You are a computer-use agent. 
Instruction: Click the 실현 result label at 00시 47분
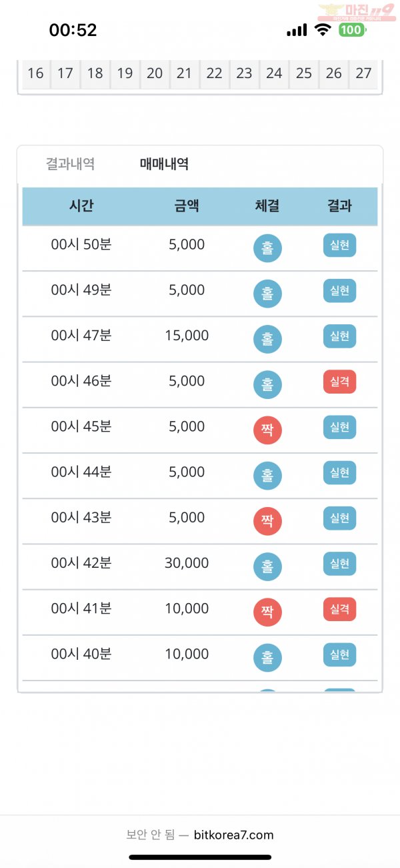pyautogui.click(x=340, y=336)
